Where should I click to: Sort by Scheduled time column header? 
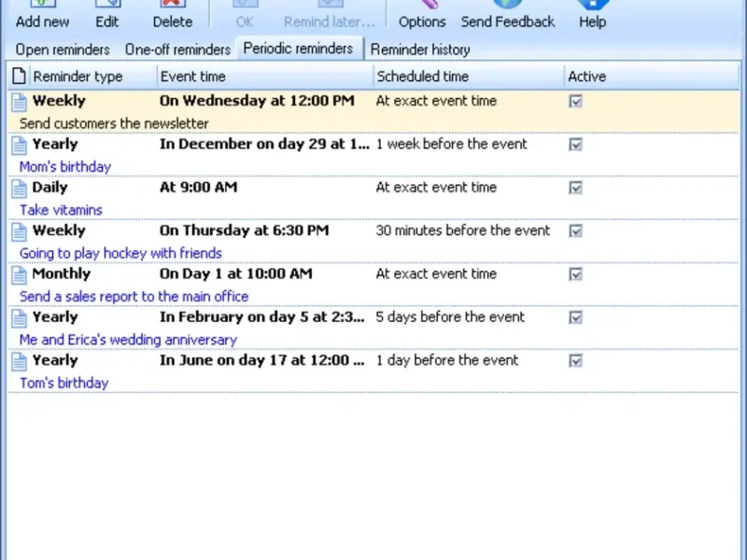click(469, 77)
